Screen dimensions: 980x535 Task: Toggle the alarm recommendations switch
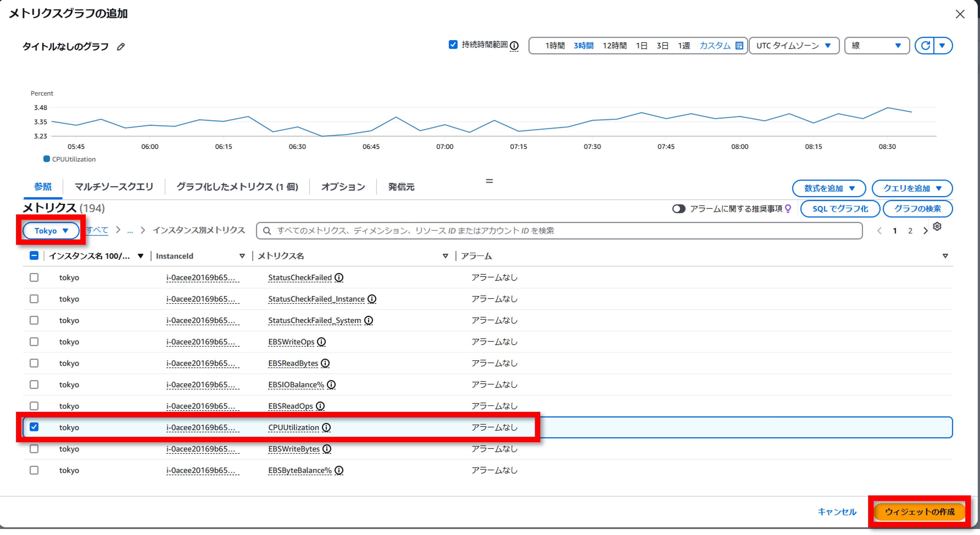click(x=678, y=208)
